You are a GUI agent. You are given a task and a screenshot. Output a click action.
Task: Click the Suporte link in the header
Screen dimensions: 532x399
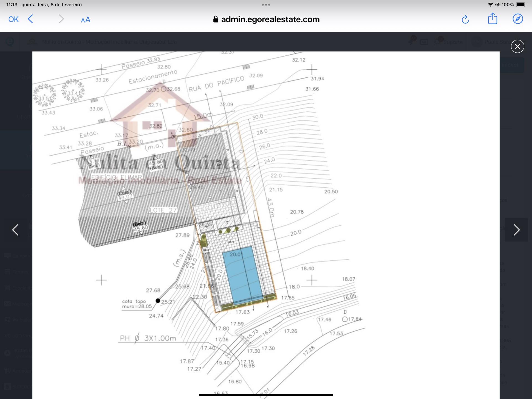[x=453, y=42]
